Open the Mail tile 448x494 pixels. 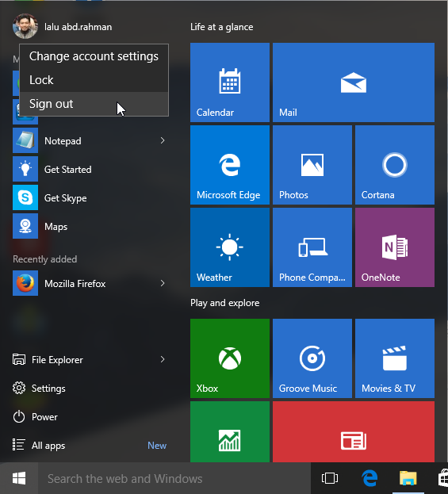354,82
